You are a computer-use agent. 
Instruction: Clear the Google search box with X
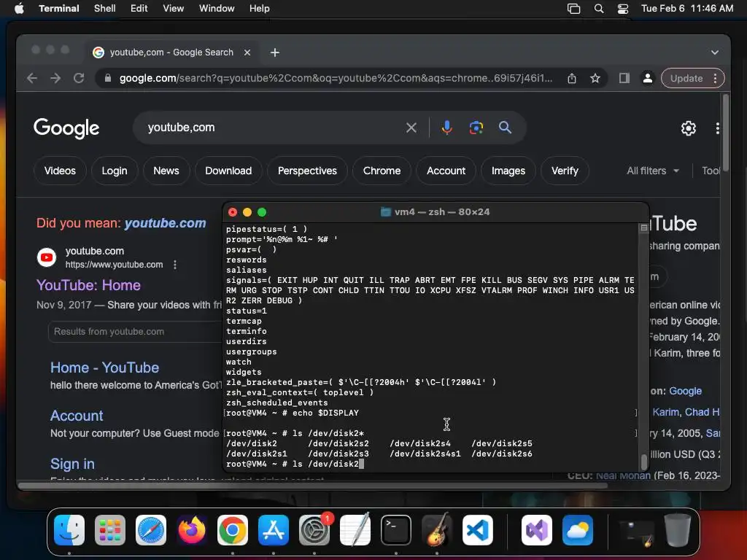(411, 128)
